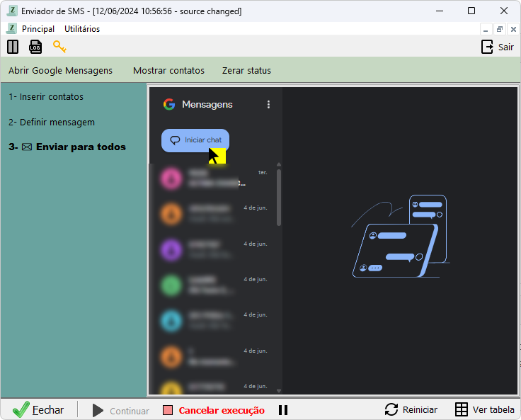Open the Mensagens three-dot options menu
The width and height of the screenshot is (521, 420).
click(268, 104)
